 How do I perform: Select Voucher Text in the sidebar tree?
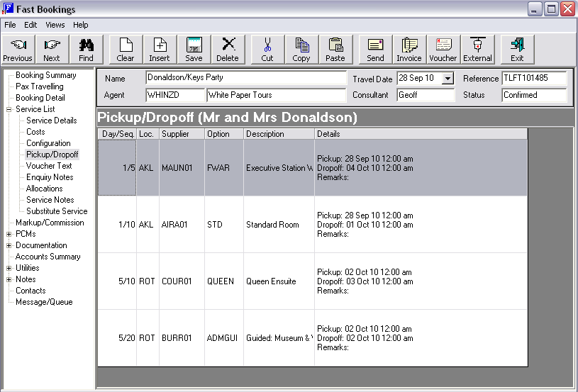49,166
